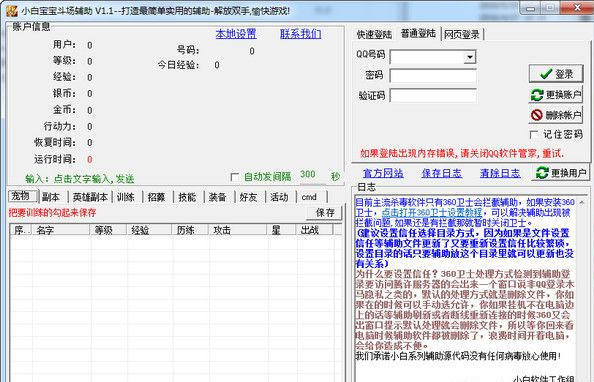594x382 pixels.
Task: Click the red prohibit icon on 删除帐户
Action: click(536, 115)
